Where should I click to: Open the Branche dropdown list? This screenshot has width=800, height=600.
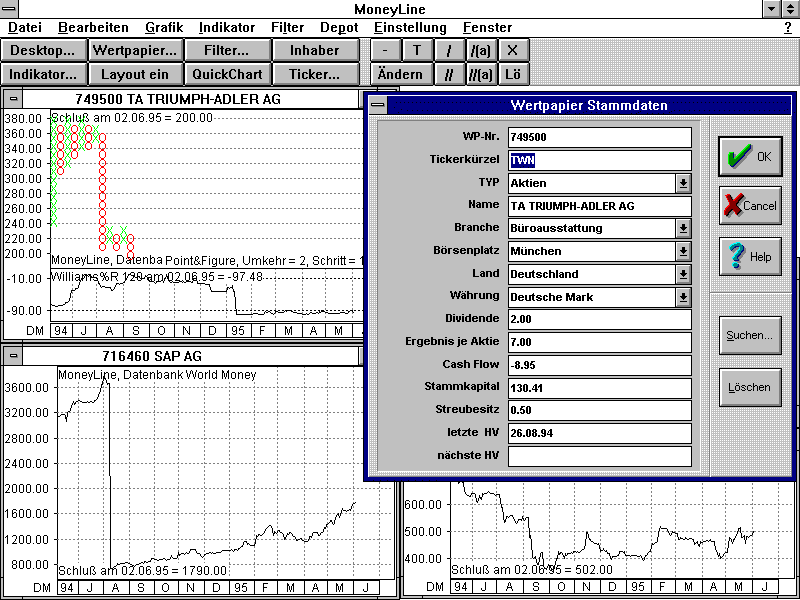[x=683, y=229]
